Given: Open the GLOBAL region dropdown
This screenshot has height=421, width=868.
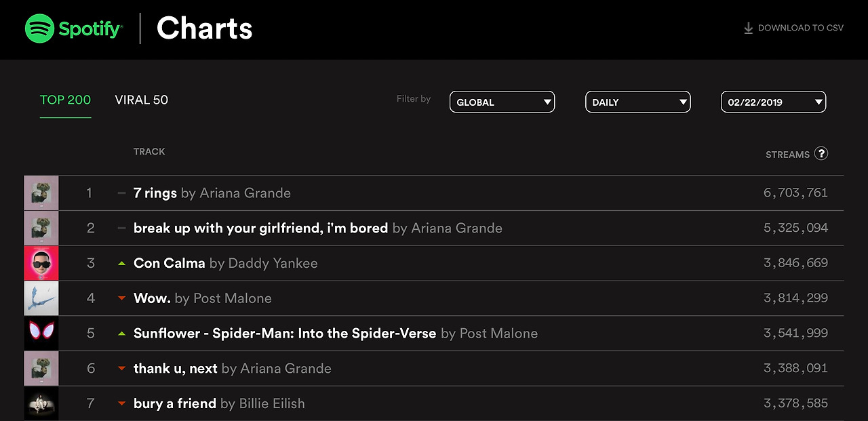Looking at the screenshot, I should 502,102.
